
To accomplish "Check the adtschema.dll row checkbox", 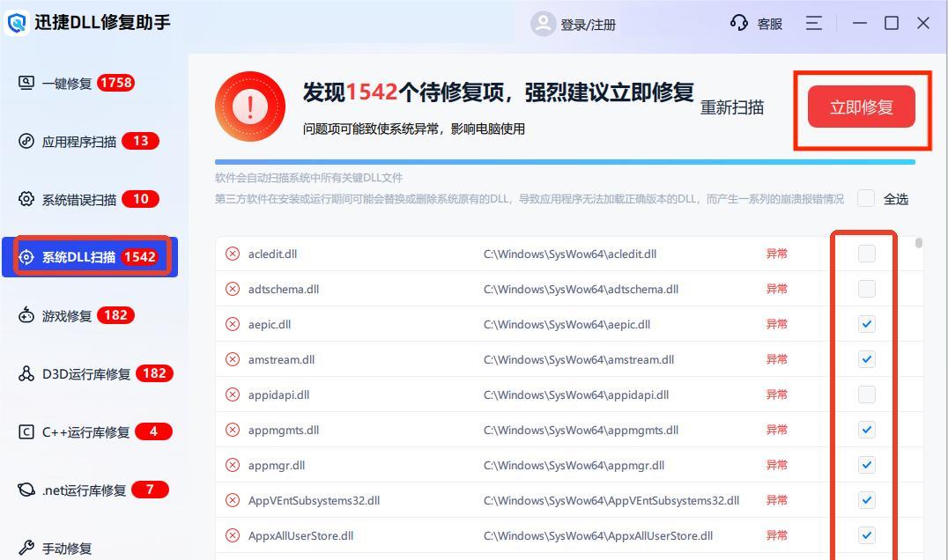I will click(866, 289).
